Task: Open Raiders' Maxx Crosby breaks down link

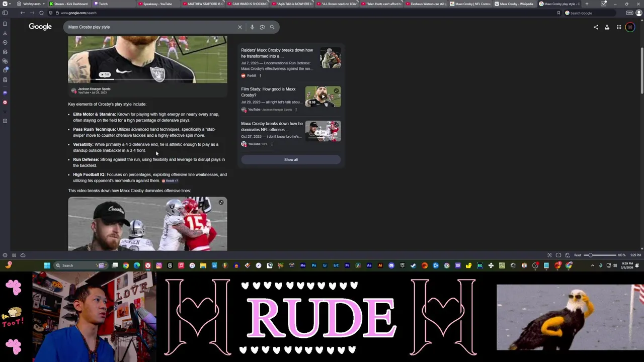Action: [277, 53]
